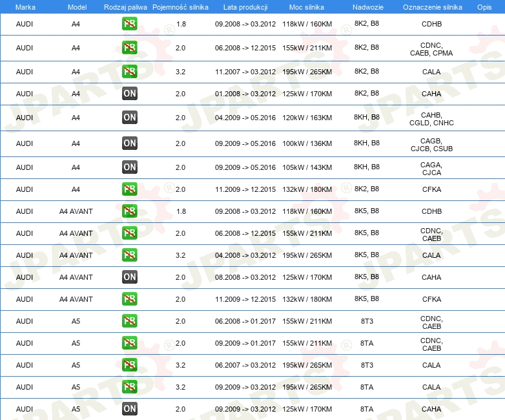Click the petrol icon in the A5 8T3 2.0 row
The height and width of the screenshot is (420, 505).
click(x=129, y=321)
